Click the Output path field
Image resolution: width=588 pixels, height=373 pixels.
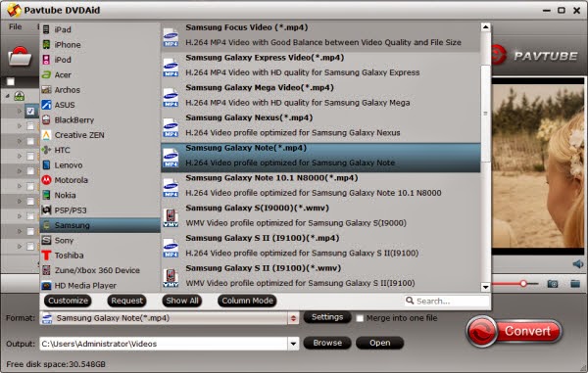pyautogui.click(x=164, y=344)
